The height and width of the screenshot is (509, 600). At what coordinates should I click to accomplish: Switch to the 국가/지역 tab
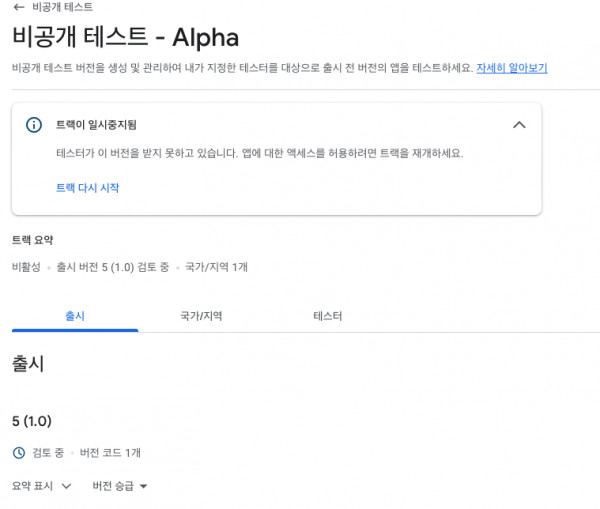tap(201, 316)
